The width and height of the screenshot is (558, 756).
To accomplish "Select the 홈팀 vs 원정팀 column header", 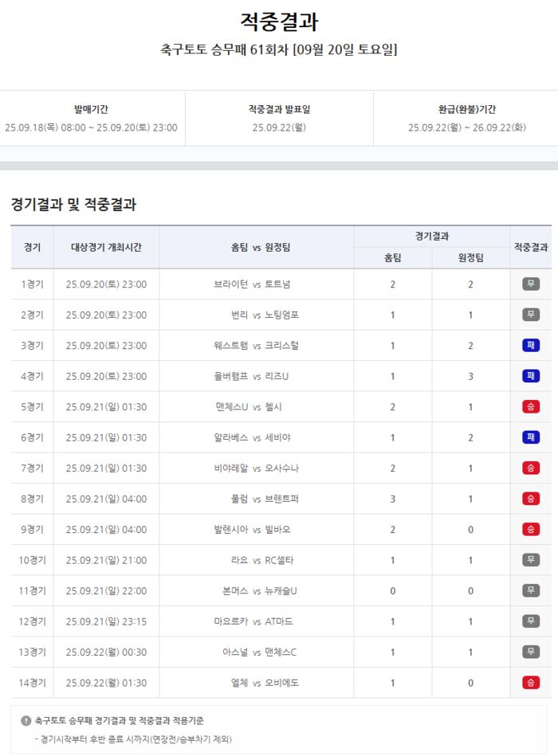I will (x=256, y=247).
